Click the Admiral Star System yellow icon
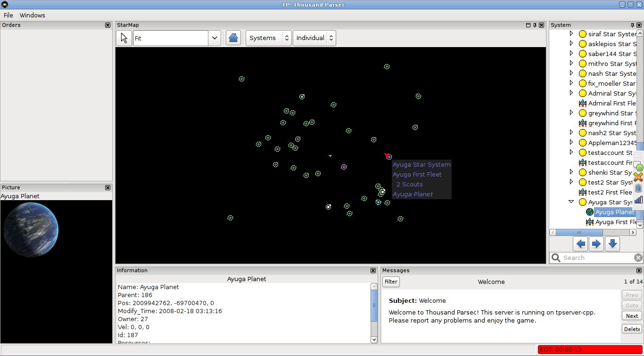This screenshot has height=356, width=644. coord(583,93)
